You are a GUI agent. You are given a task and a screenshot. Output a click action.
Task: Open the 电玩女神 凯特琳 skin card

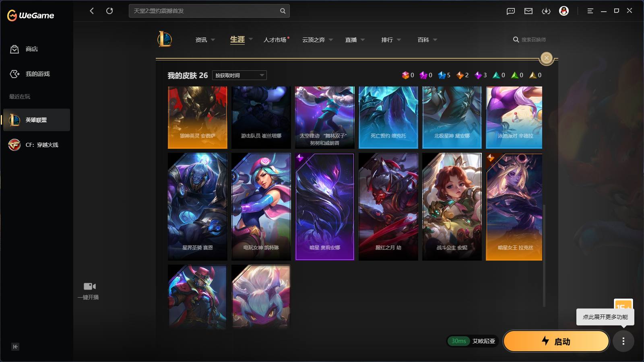[x=261, y=207]
